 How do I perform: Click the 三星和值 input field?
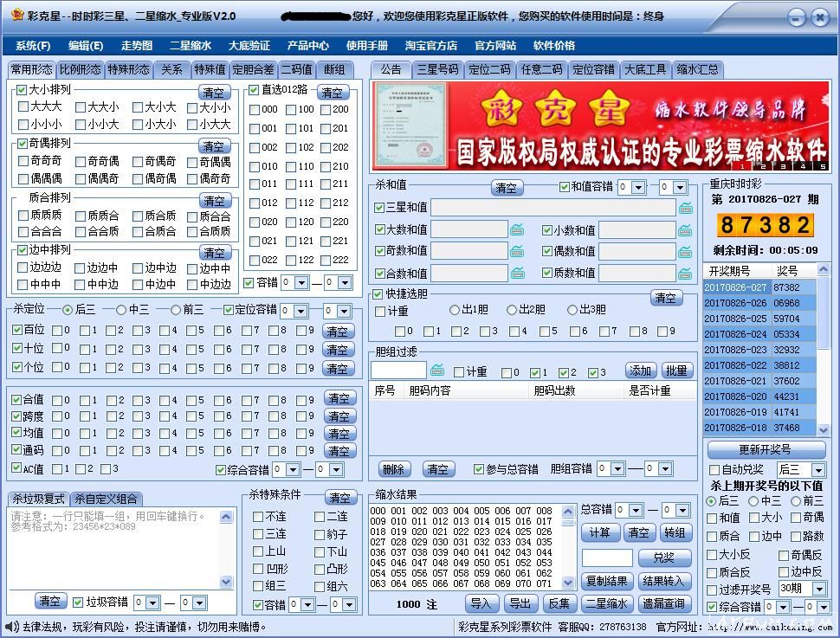click(552, 207)
